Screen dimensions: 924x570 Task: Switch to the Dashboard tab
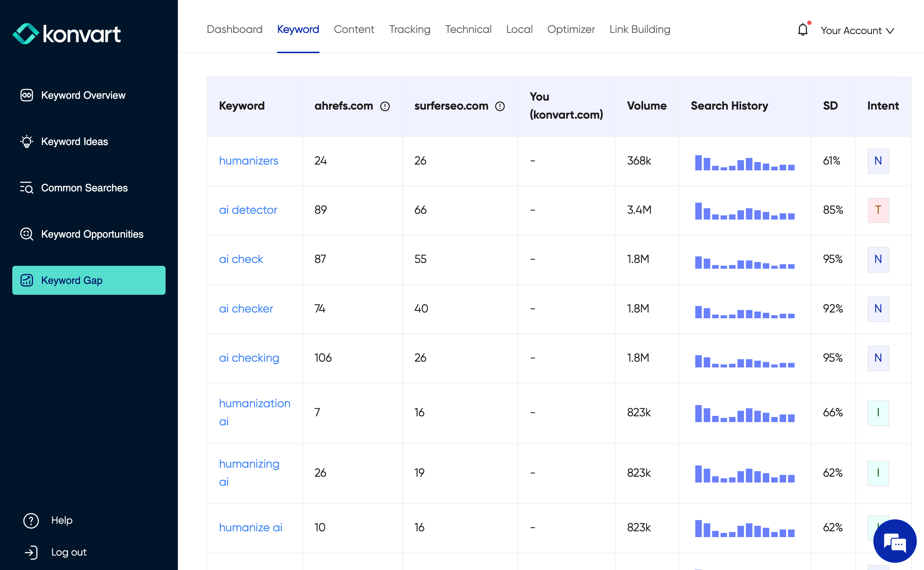click(234, 29)
